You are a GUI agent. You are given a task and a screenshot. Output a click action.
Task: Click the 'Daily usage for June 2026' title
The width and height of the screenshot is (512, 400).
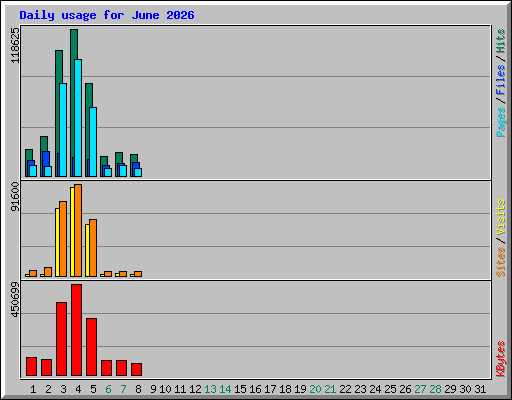click(x=107, y=15)
